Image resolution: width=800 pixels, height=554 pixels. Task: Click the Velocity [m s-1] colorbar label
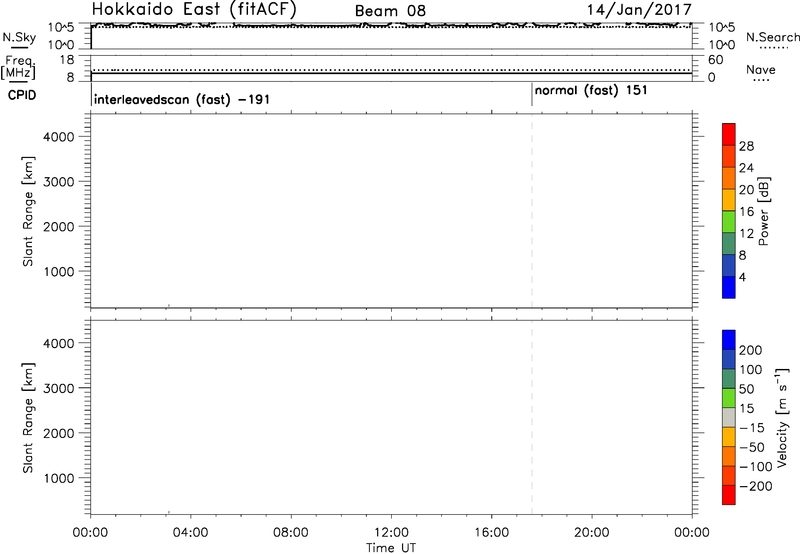(782, 417)
